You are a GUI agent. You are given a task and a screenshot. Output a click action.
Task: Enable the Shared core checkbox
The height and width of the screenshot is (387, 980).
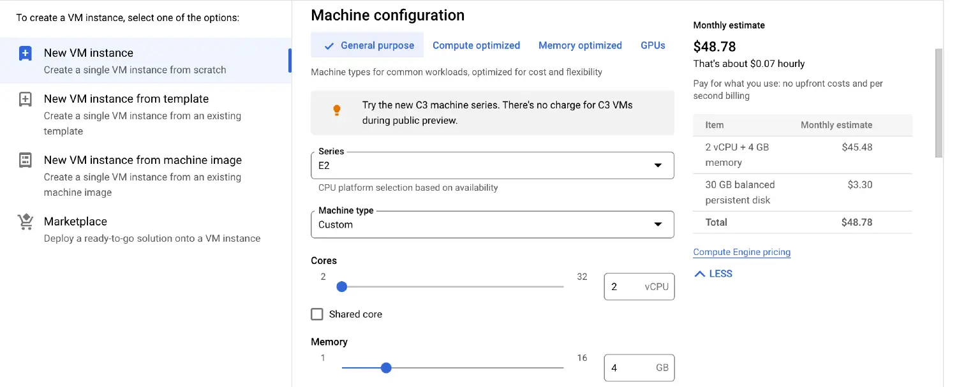317,314
